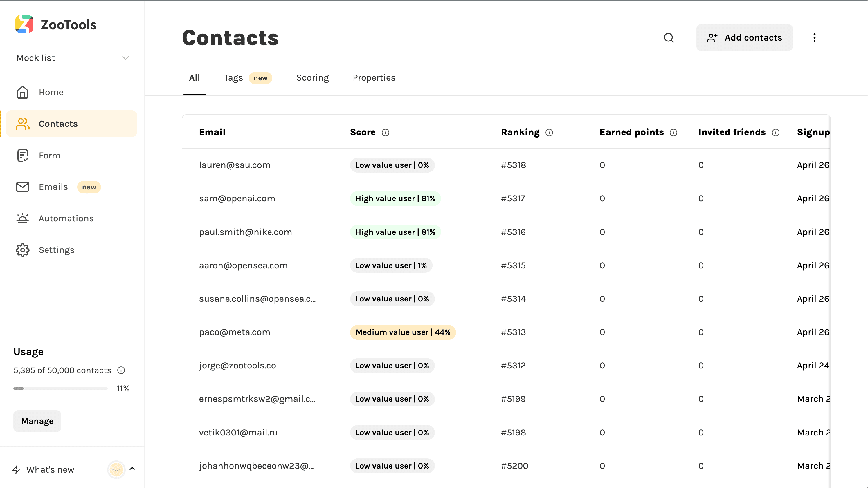The width and height of the screenshot is (868, 488).
Task: Select Contacts label in the sidebar
Action: pyautogui.click(x=58, y=124)
